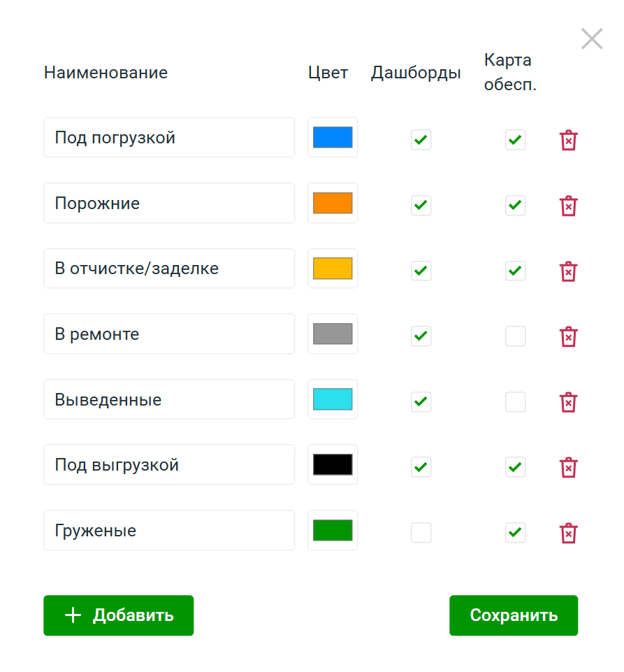The height and width of the screenshot is (672, 624).
Task: Click the 'Сохранить' button
Action: click(x=514, y=615)
